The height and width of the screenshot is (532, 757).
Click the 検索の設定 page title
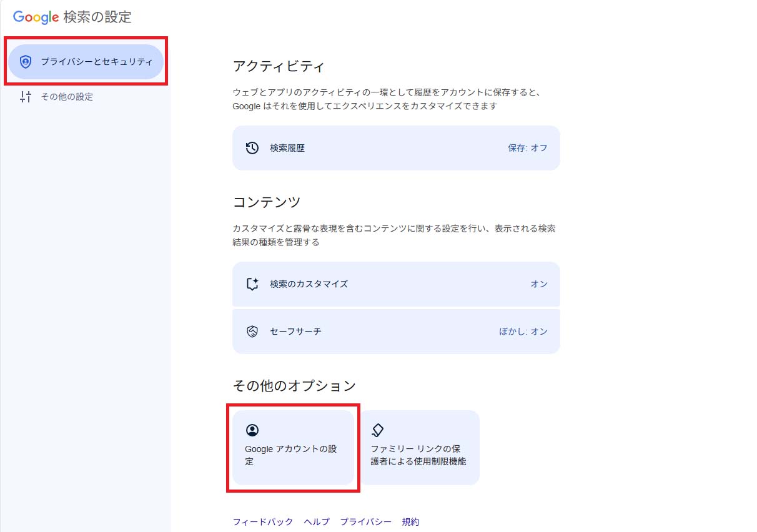[97, 17]
